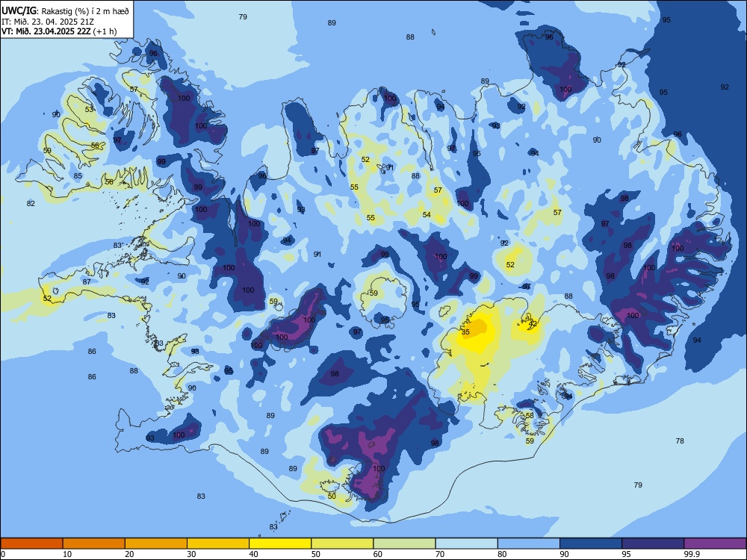Image resolution: width=747 pixels, height=560 pixels.
Task: Click the '35' value in the orange-yellow area
Action: [465, 332]
